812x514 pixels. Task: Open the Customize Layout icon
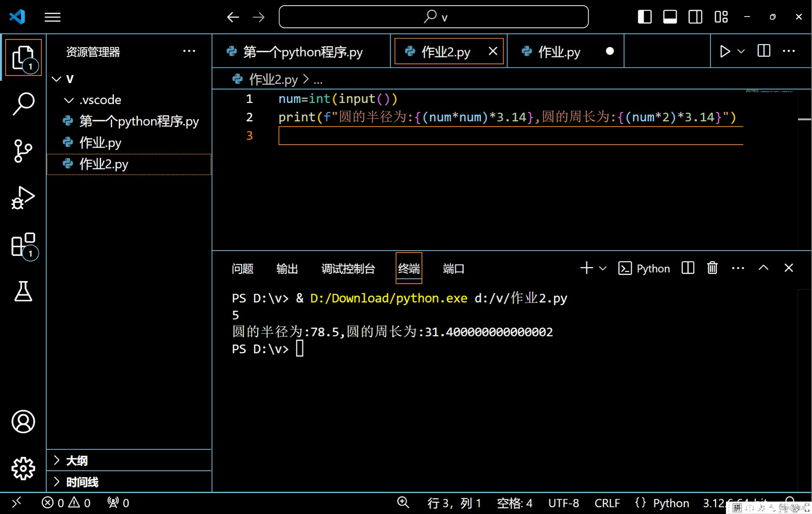721,17
